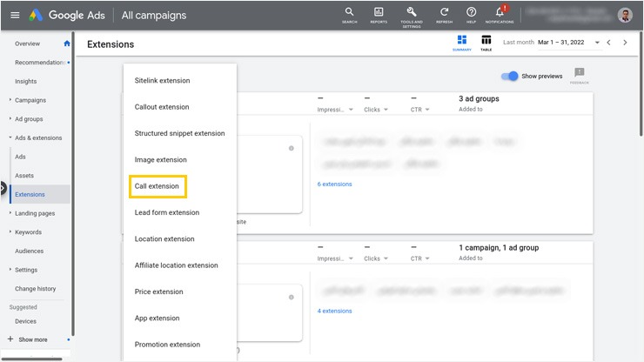Screen dimensions: 644x362
Task: Expand Campaigns in the sidebar
Action: click(29, 100)
